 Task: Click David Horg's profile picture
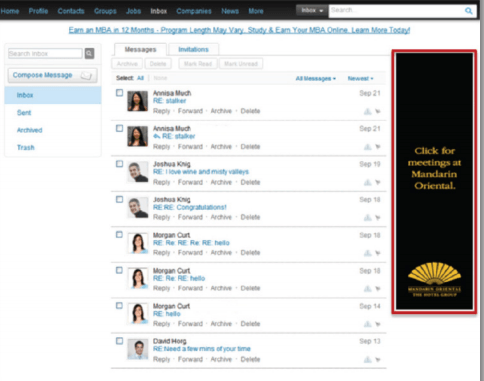[x=138, y=349]
